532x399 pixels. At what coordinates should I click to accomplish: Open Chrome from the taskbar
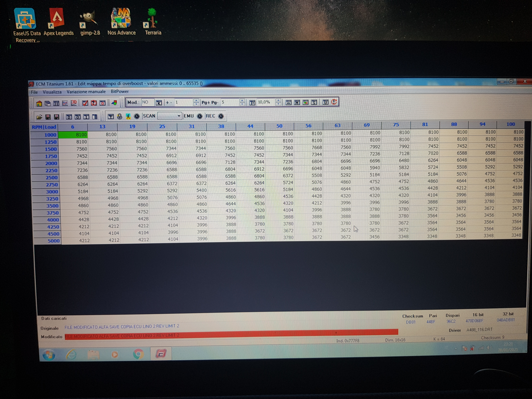(x=138, y=354)
